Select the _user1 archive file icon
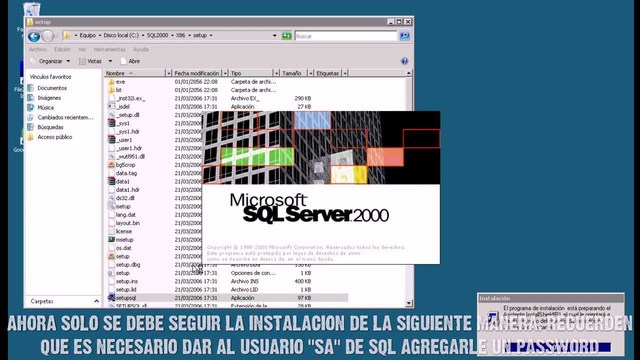The width and height of the screenshot is (640, 360). [x=111, y=140]
